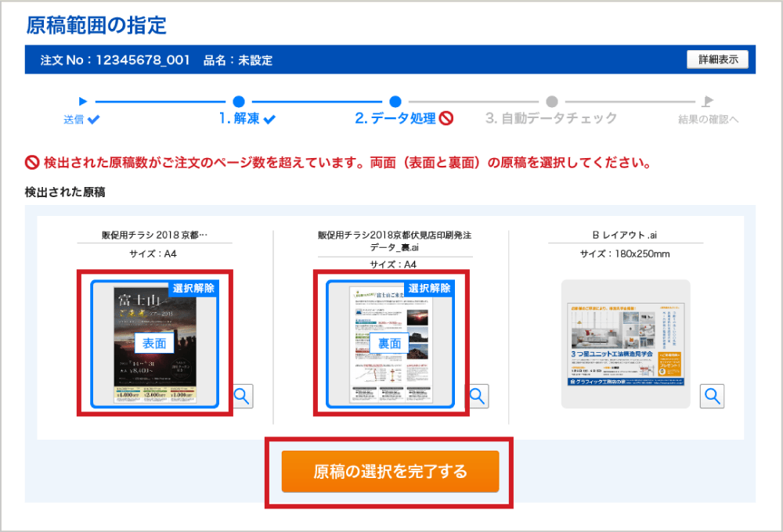Click the checkmark icon next to 1. 解凍

pyautogui.click(x=269, y=120)
